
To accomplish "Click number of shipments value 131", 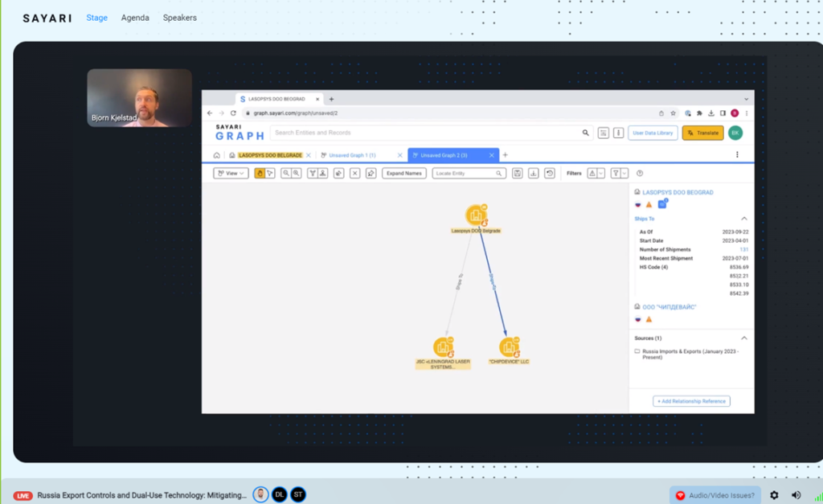I will pos(743,249).
